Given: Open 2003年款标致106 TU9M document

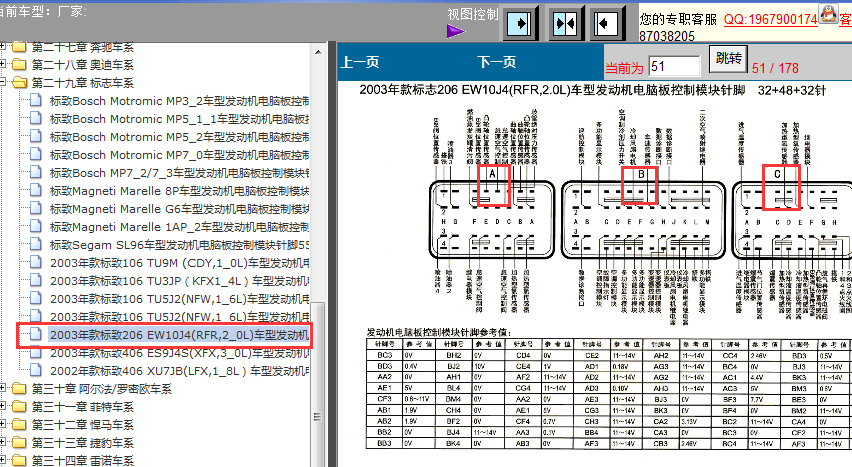Looking at the screenshot, I should coord(179,263).
